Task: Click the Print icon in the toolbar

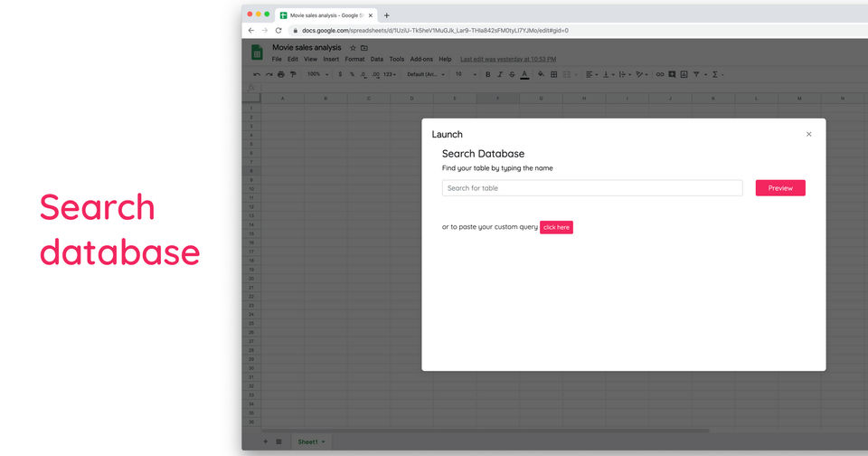Action: click(281, 74)
